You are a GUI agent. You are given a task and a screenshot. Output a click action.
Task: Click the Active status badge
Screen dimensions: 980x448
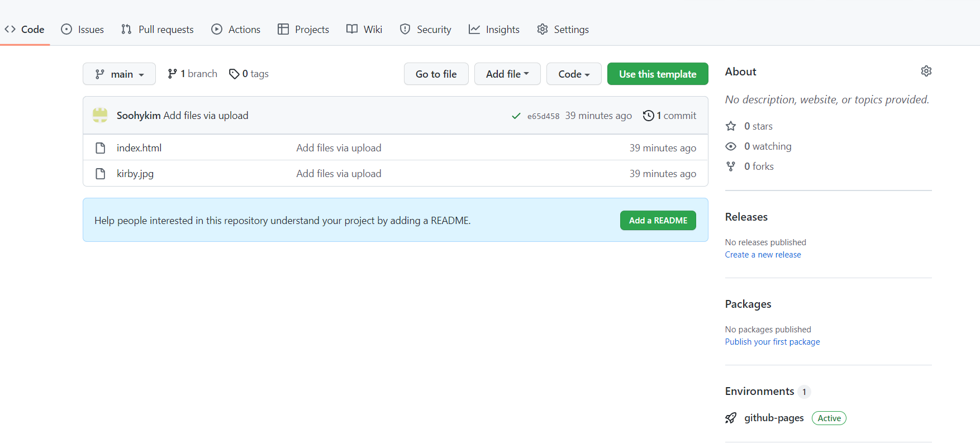(829, 418)
